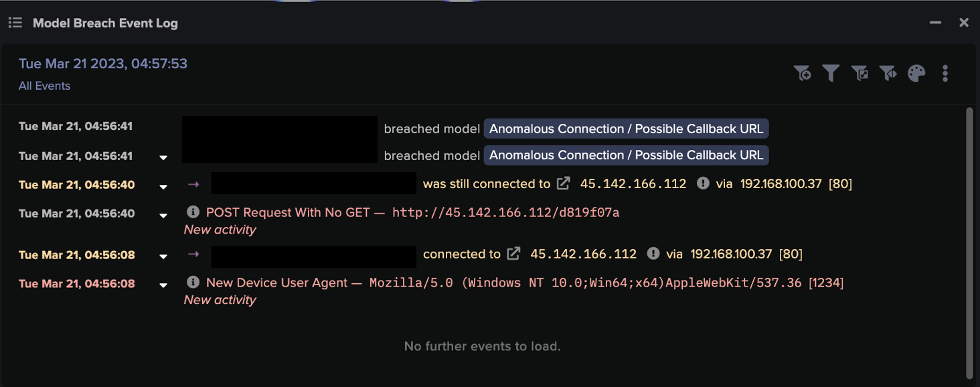Expand the 04:56:08 New Device User Agent event
The image size is (980, 387).
click(x=163, y=285)
